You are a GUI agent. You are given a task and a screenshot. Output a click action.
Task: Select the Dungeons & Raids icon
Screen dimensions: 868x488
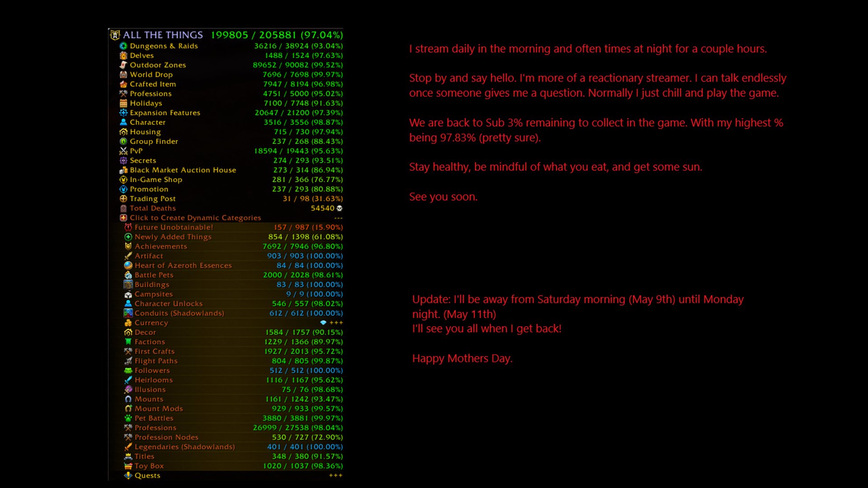123,46
